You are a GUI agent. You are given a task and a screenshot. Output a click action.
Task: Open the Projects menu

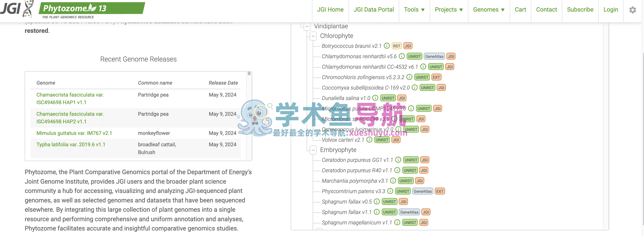pos(449,10)
